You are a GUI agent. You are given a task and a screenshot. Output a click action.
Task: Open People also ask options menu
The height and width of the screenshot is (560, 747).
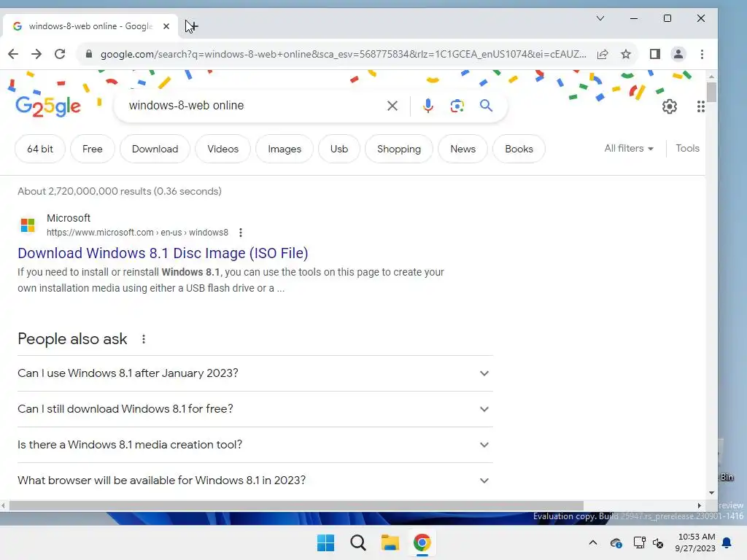[x=144, y=339]
